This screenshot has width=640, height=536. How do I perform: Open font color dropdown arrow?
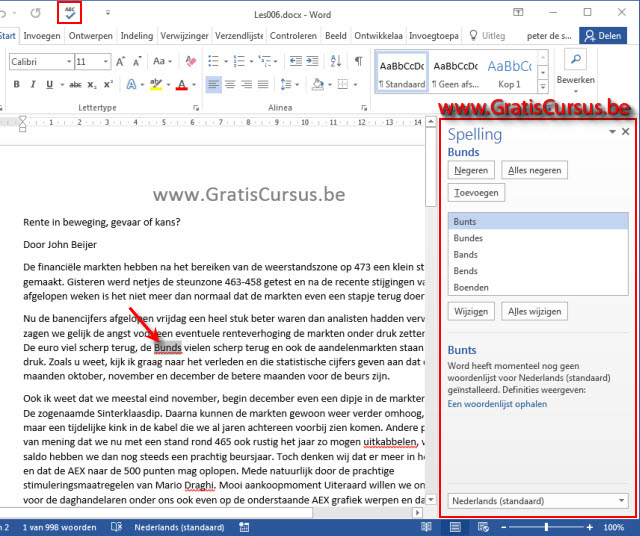click(x=194, y=85)
